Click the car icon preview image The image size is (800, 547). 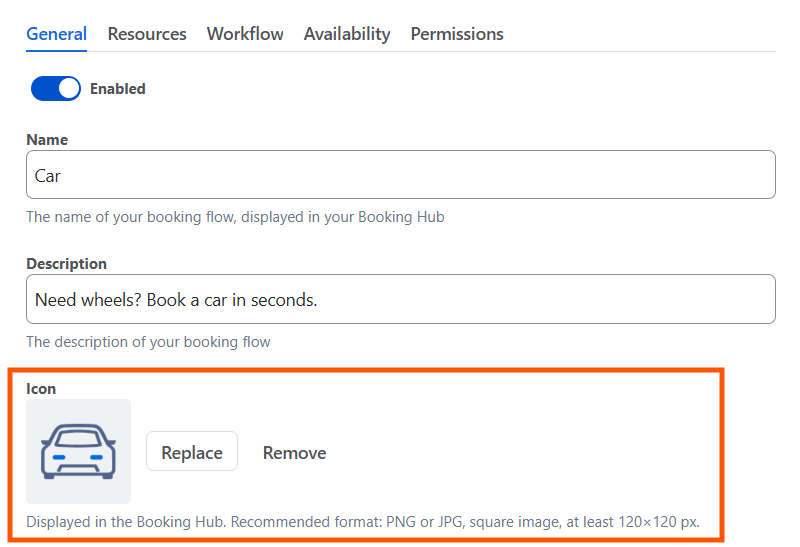coord(79,451)
